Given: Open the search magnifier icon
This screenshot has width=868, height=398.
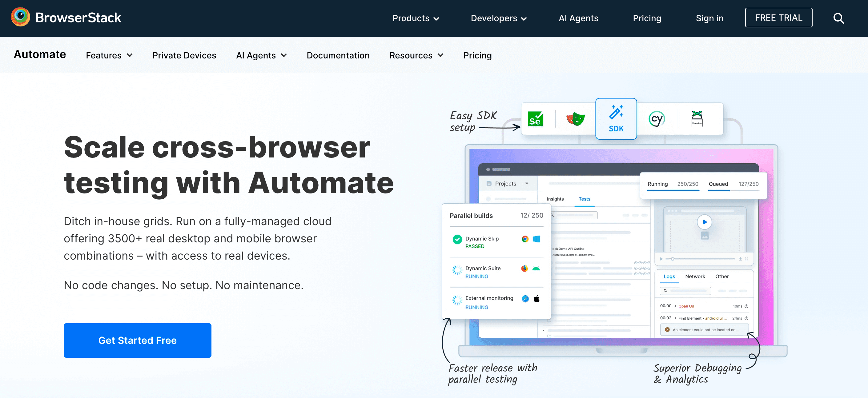Looking at the screenshot, I should pos(838,18).
